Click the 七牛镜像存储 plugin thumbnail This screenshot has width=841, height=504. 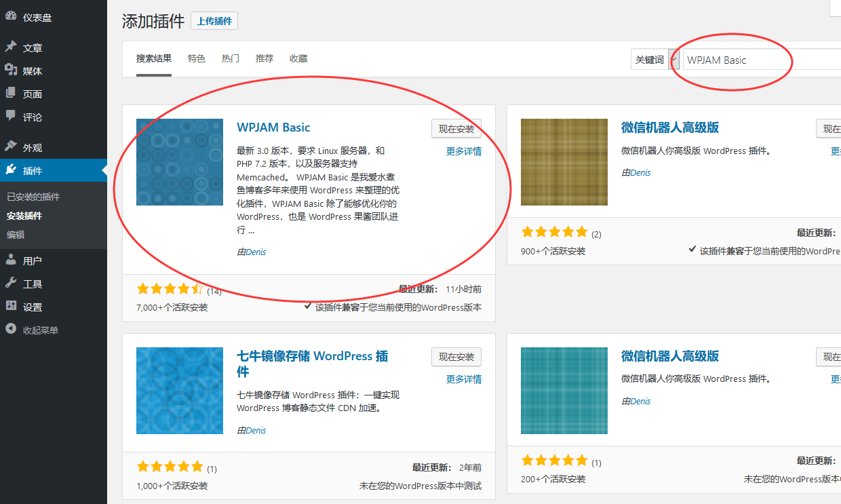180,391
